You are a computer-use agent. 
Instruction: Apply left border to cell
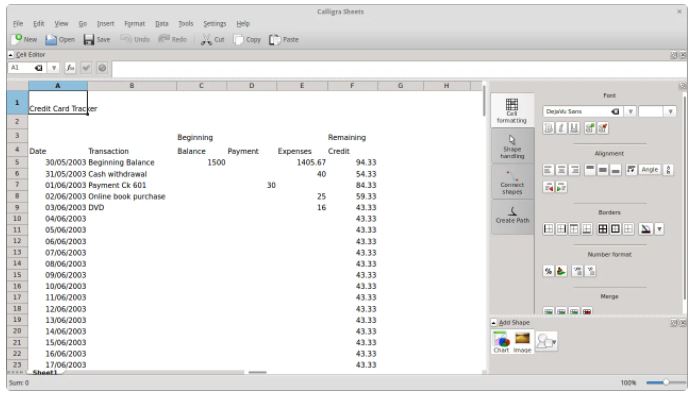click(x=548, y=229)
